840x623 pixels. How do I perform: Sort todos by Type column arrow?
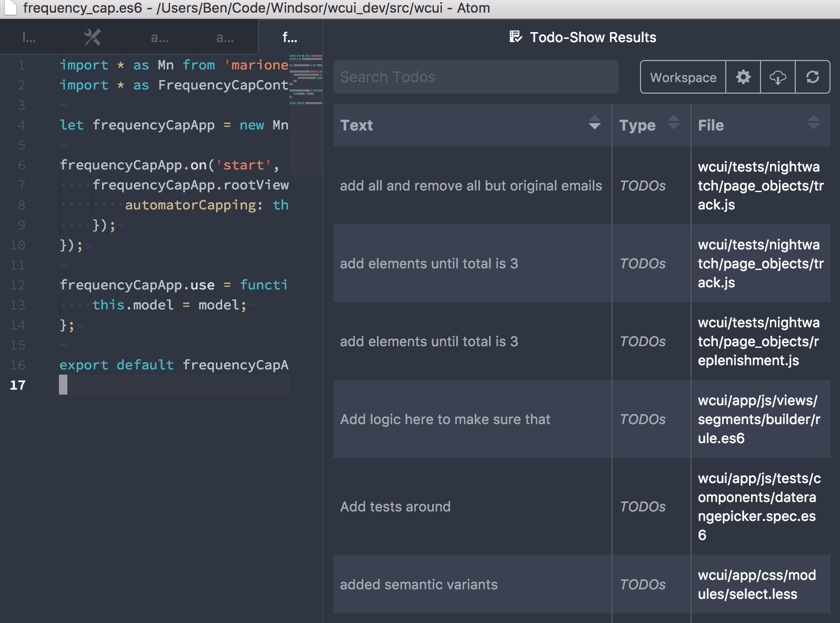[x=674, y=123]
